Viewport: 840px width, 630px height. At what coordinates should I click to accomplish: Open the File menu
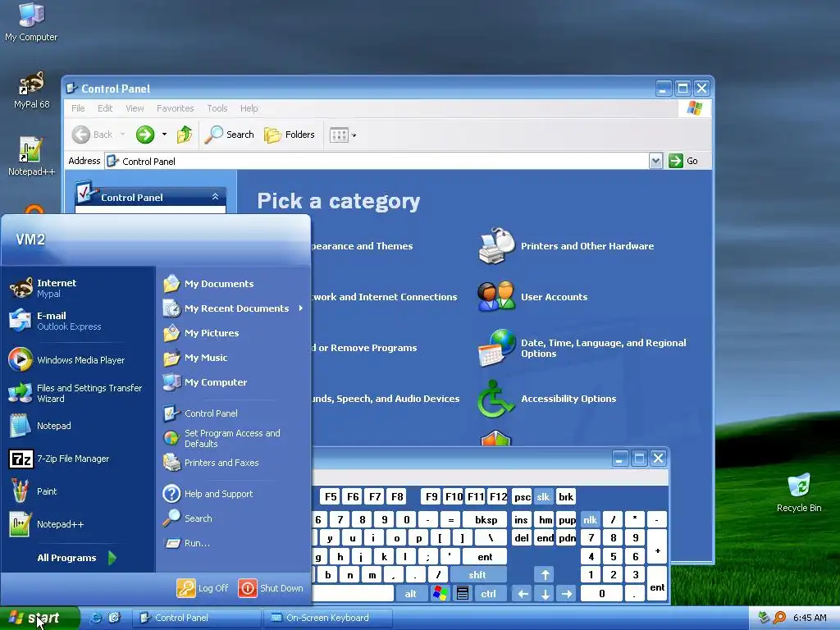coord(78,108)
